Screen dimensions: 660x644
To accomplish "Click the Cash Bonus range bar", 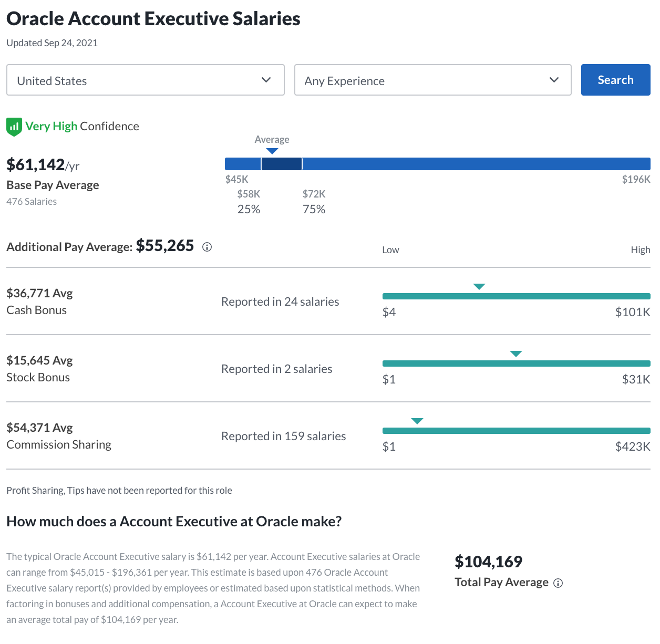I will pyautogui.click(x=517, y=296).
